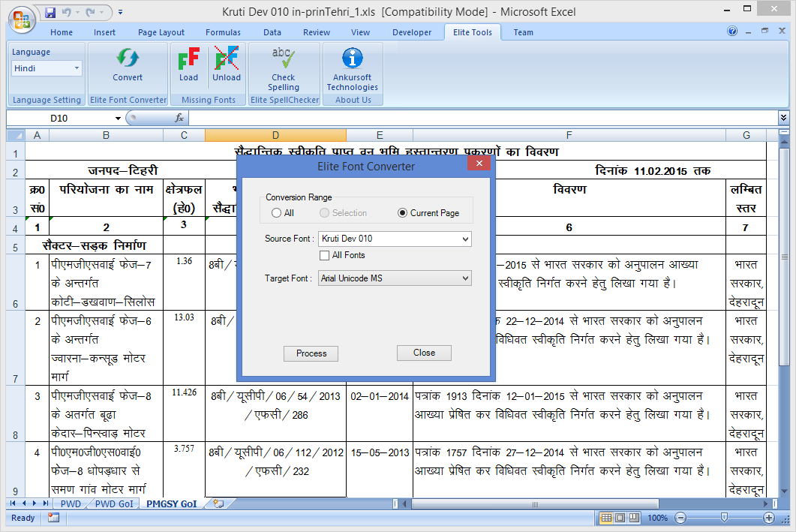Select column F header
Image resolution: width=796 pixels, height=532 pixels.
point(569,136)
